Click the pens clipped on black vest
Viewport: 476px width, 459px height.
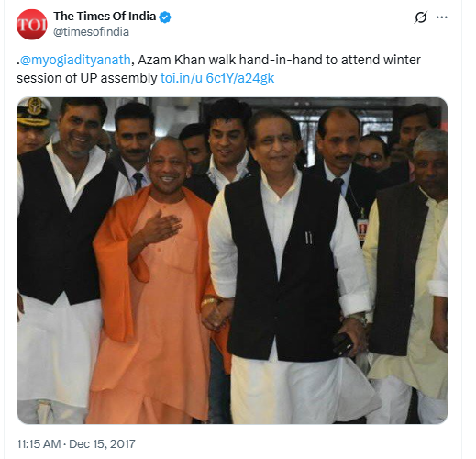click(308, 238)
